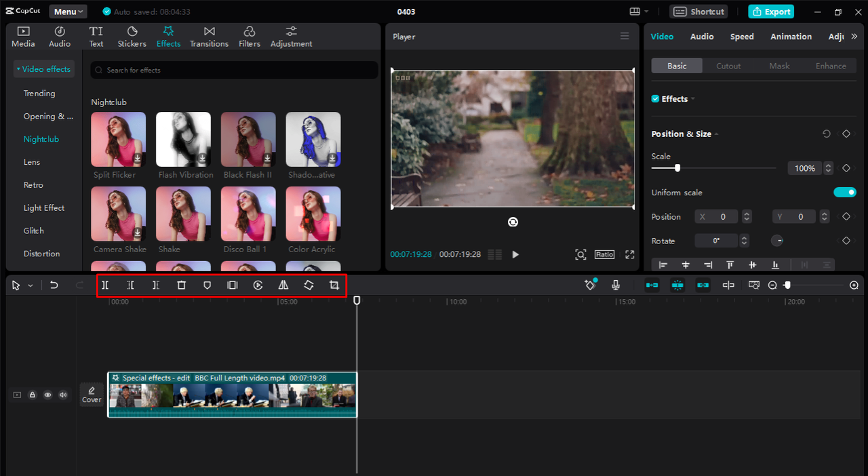Open the Text panel
This screenshot has height=476, width=868.
(96, 37)
